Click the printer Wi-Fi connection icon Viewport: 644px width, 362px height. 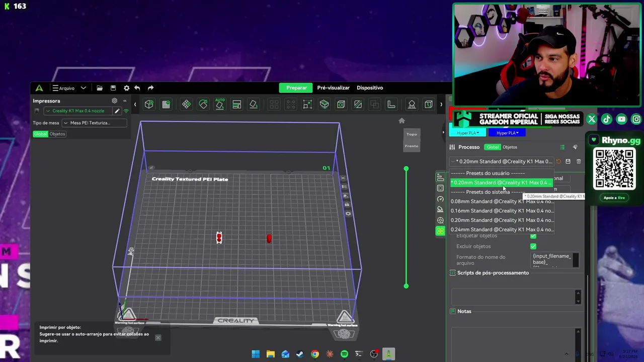tap(126, 111)
